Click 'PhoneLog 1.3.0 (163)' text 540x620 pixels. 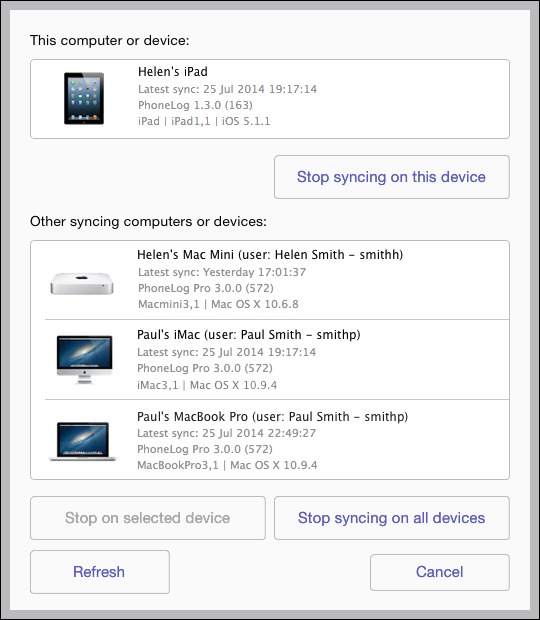point(195,105)
